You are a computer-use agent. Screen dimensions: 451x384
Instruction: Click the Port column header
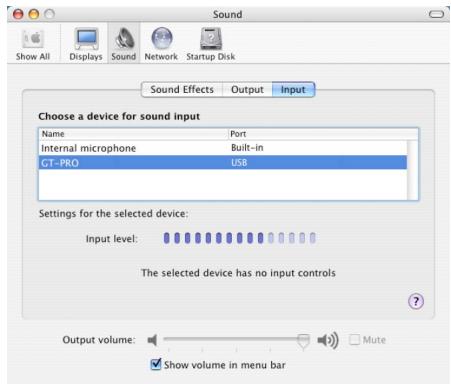coord(323,134)
